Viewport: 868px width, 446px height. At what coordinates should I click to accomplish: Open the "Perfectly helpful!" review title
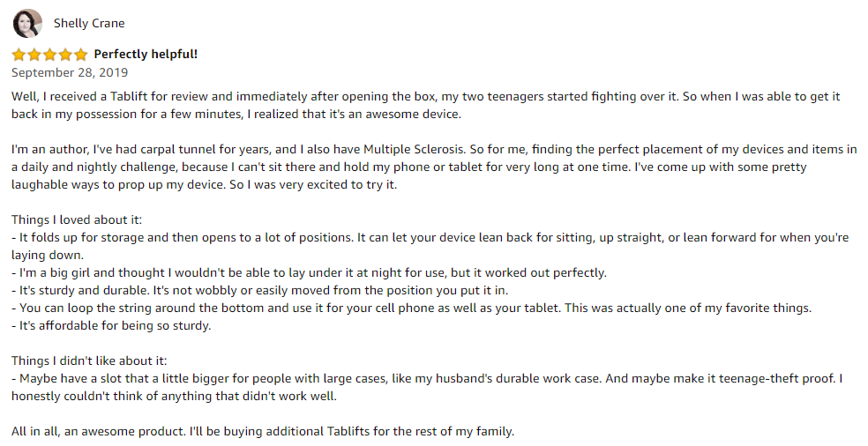146,55
